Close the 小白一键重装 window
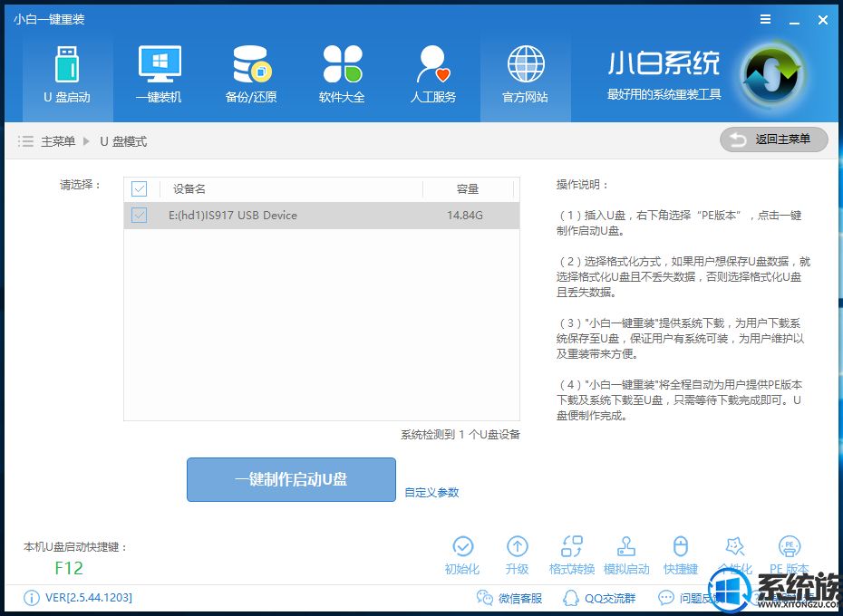This screenshot has width=843, height=616. [x=822, y=20]
